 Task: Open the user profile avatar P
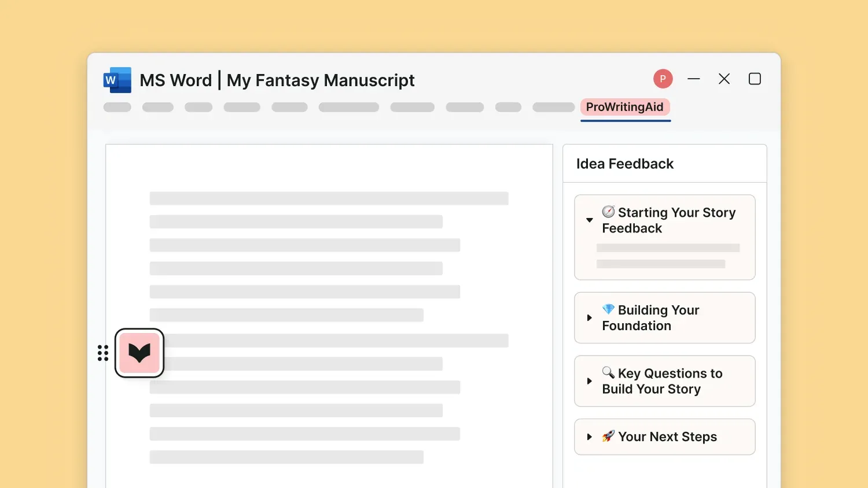[663, 79]
